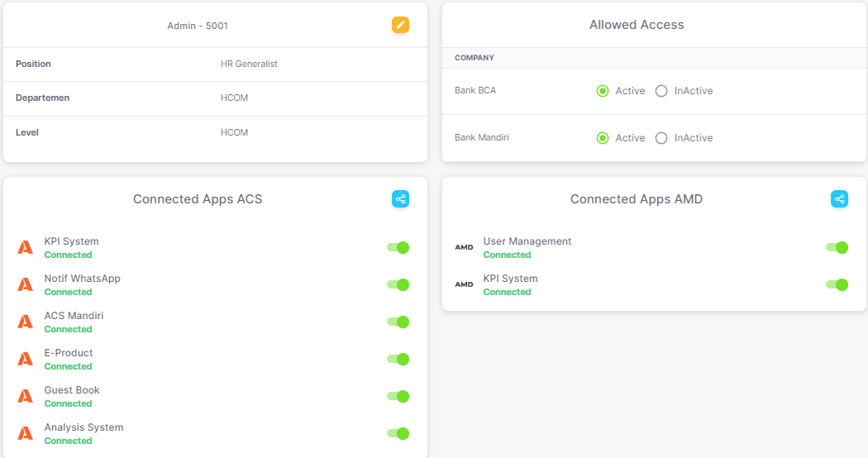868x458 pixels.
Task: Toggle the ACS Mandiri connection switch
Action: [x=398, y=322]
